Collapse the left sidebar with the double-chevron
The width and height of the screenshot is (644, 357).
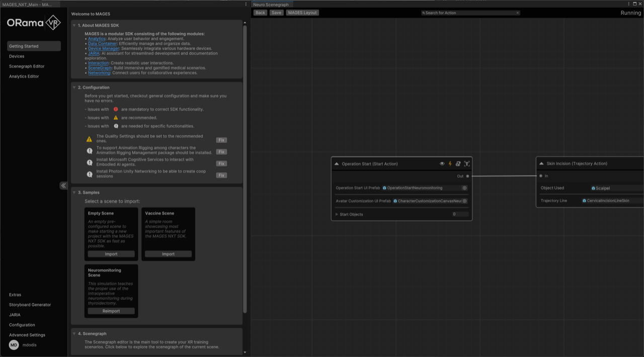(62, 186)
